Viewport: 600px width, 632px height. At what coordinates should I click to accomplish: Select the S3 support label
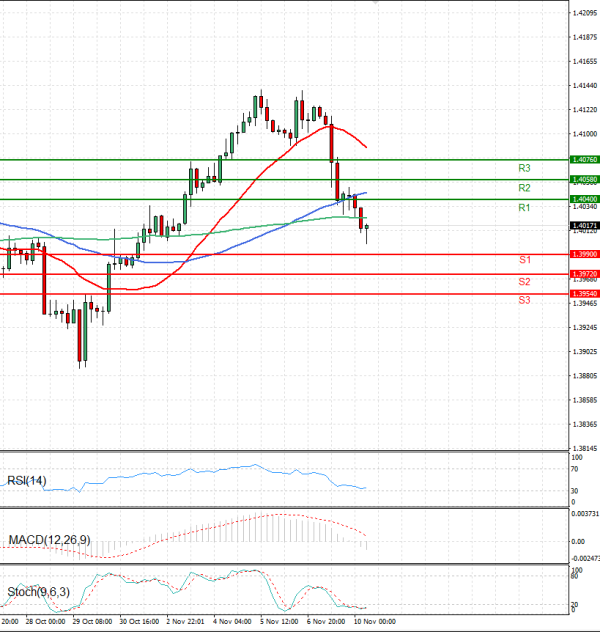(524, 300)
